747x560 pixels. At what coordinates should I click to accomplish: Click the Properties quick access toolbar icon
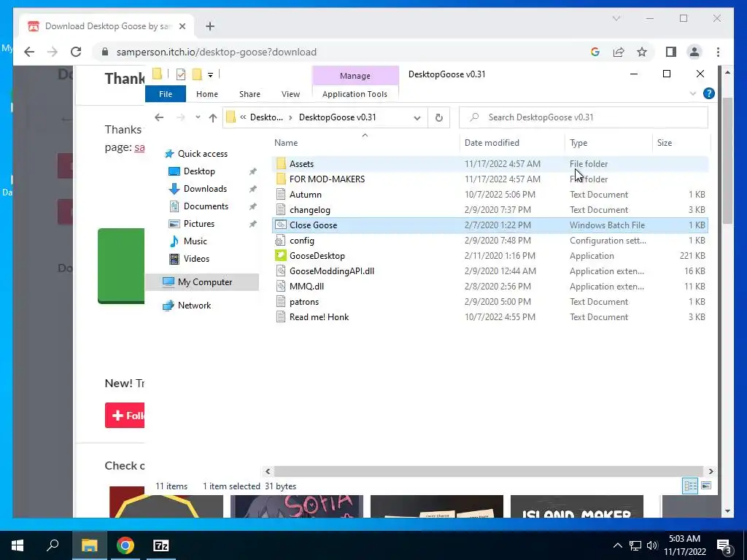tap(181, 74)
